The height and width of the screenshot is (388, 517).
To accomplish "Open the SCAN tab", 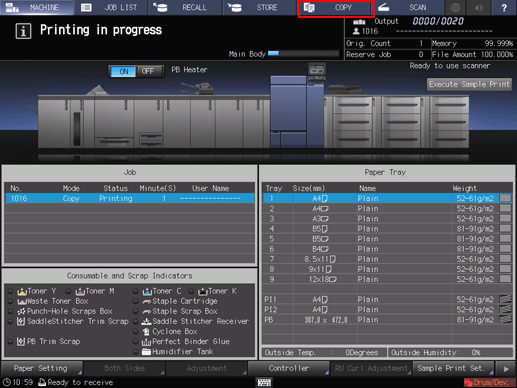I will point(408,7).
